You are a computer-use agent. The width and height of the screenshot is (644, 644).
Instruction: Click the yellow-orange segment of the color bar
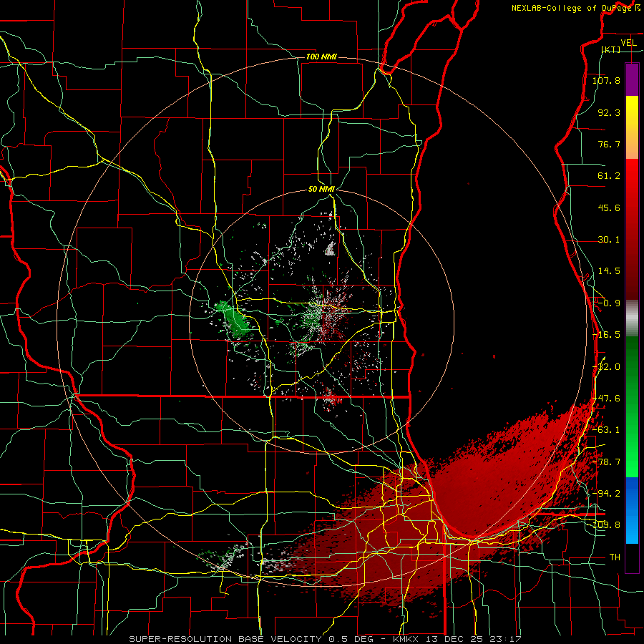(x=632, y=127)
